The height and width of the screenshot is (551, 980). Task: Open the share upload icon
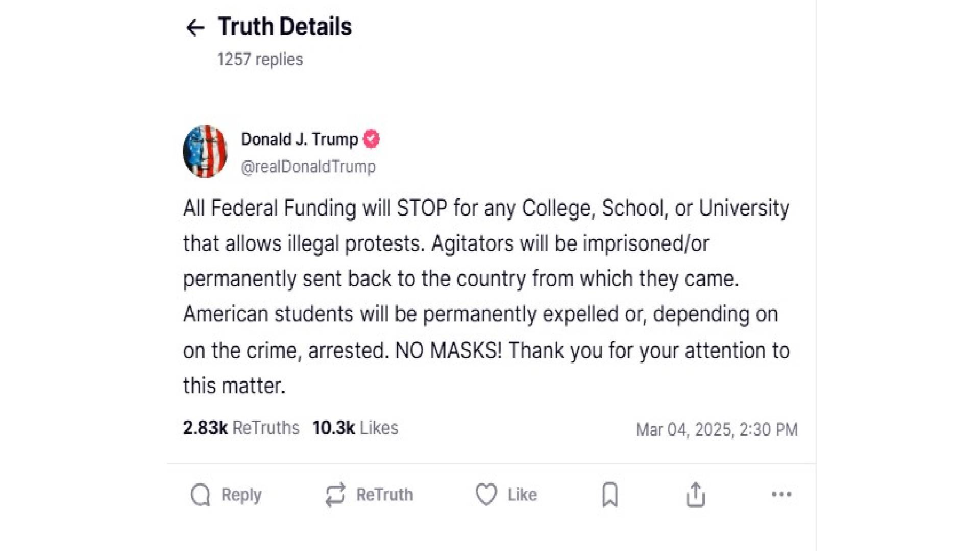pos(696,494)
